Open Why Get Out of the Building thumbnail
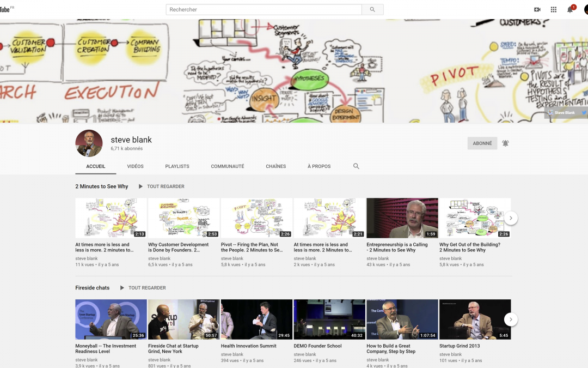 click(475, 218)
